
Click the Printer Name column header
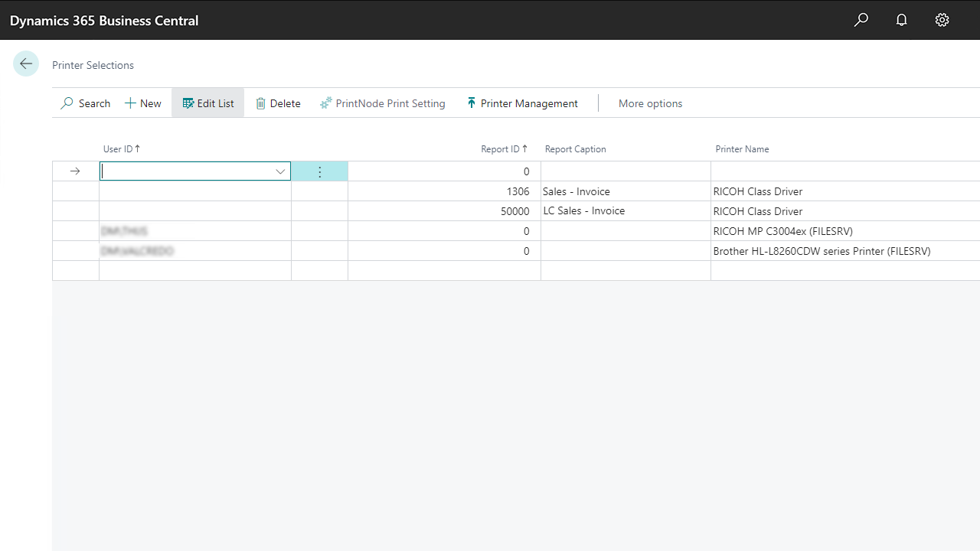tap(742, 149)
